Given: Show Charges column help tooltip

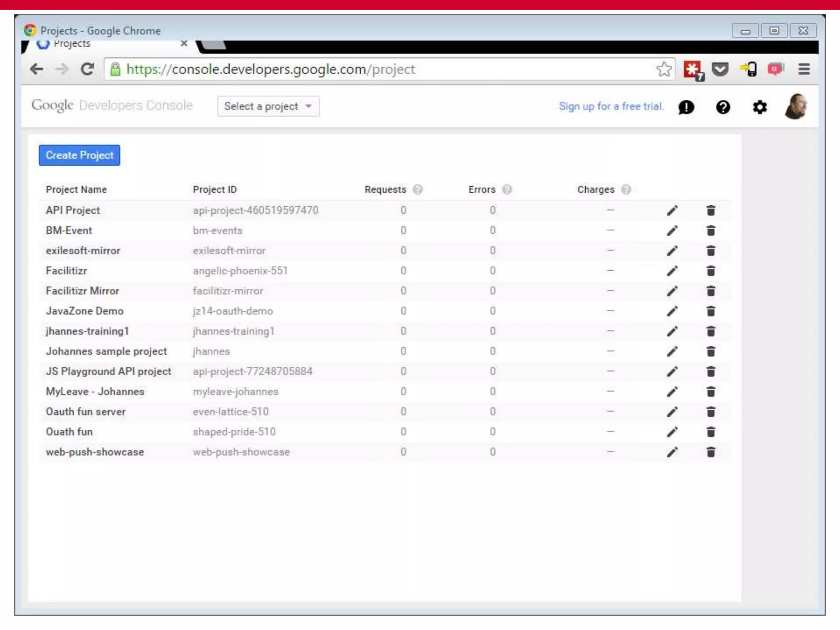Looking at the screenshot, I should 626,189.
